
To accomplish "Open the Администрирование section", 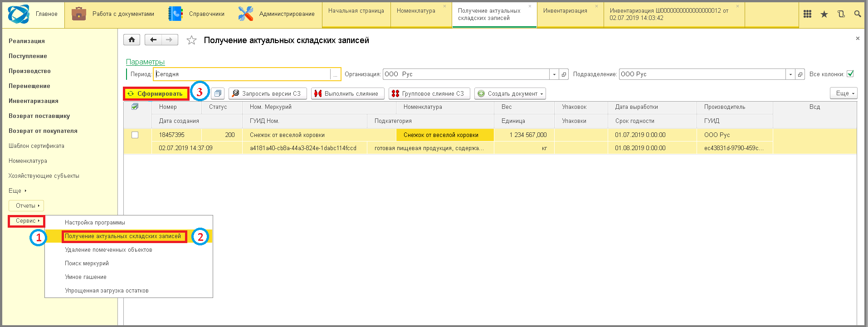I will click(277, 14).
